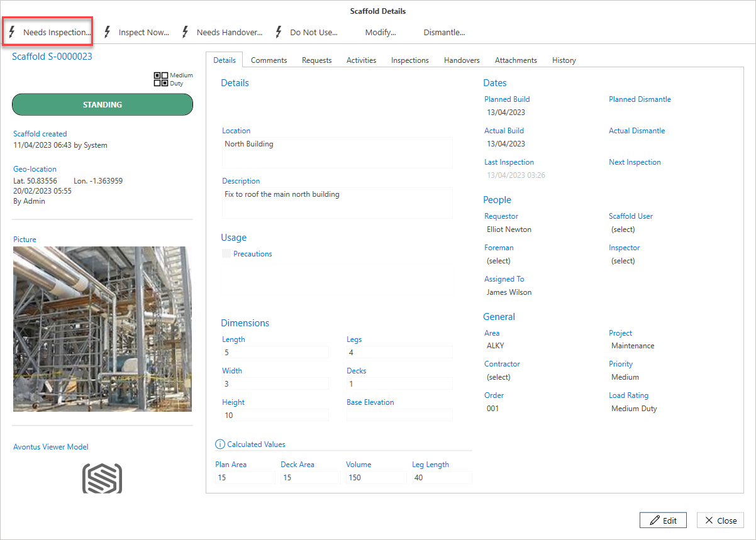Click the Geo-location link
This screenshot has width=756, height=540.
(35, 169)
